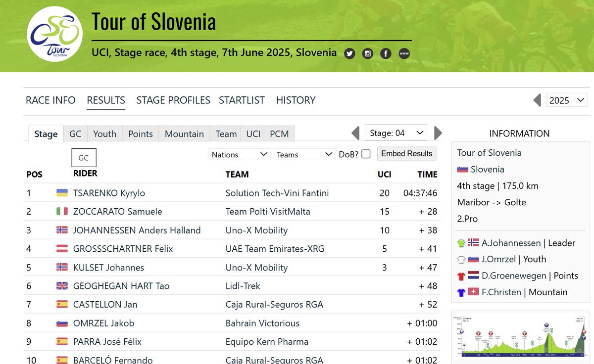Open rider GROSSSCHARTNER Felix
594x364 pixels.
pos(123,249)
